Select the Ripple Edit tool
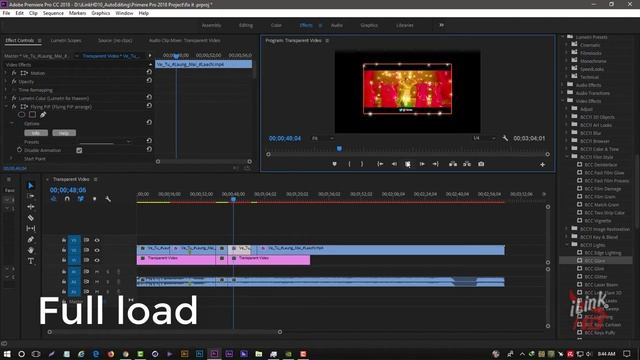640x360 pixels. click(x=31, y=207)
